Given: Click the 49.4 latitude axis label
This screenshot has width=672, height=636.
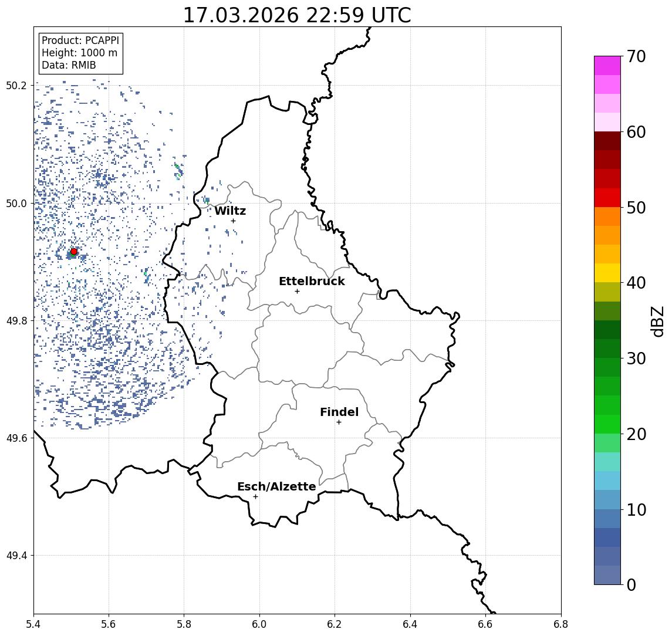Looking at the screenshot, I should coord(16,556).
